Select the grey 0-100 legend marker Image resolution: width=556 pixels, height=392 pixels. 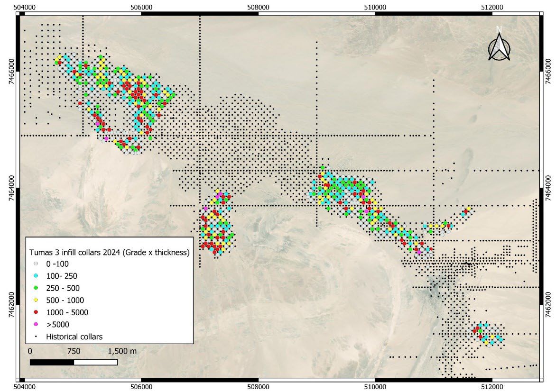click(x=36, y=264)
